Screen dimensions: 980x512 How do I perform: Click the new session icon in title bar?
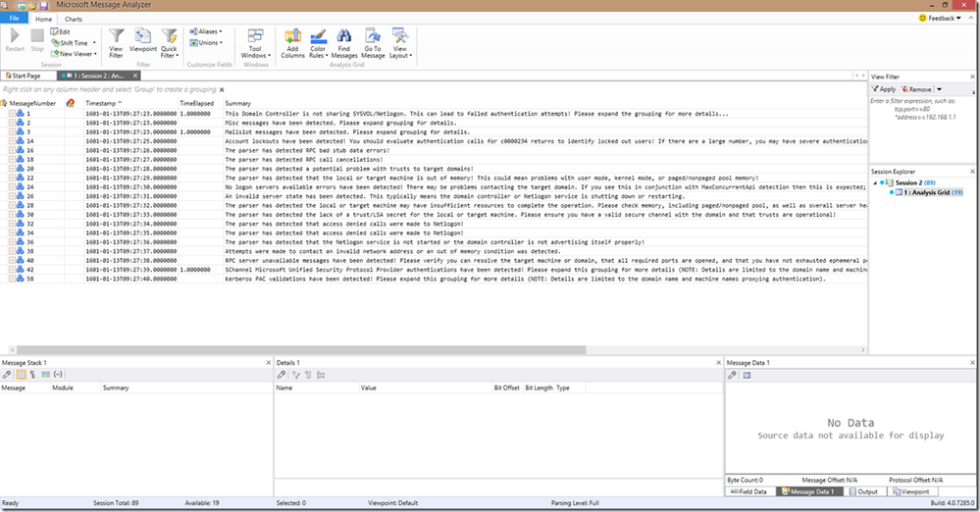click(x=22, y=5)
